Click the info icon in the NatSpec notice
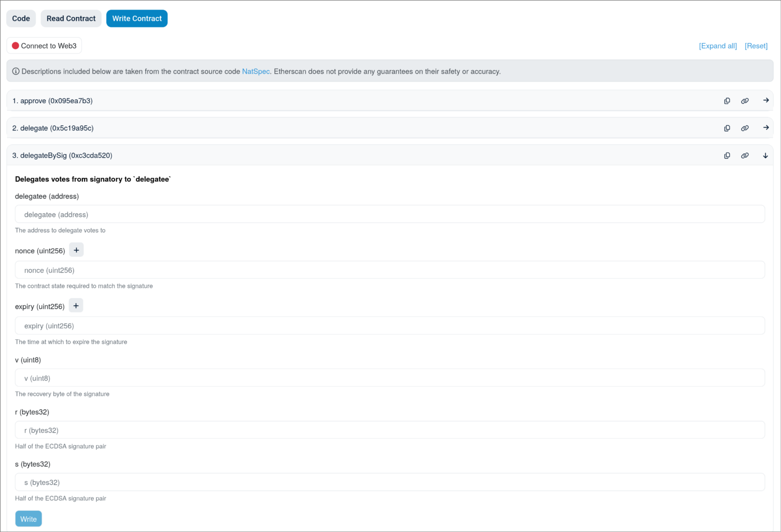This screenshot has width=781, height=532. coord(15,71)
